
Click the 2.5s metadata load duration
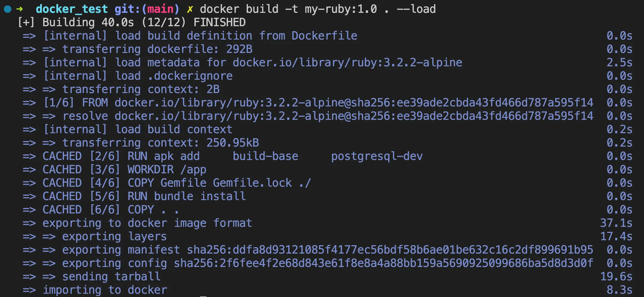619,63
